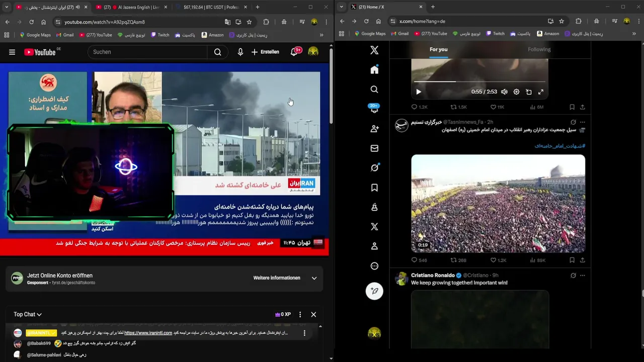Toggle picture-in-picture on X video
This screenshot has height=362, width=644.
point(529,92)
